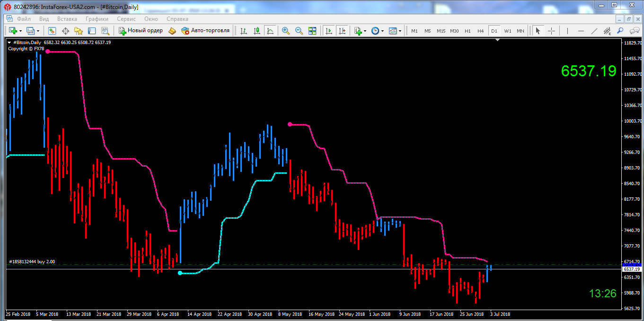Image resolution: width=644 pixels, height=321 pixels.
Task: Open the Окно menu
Action: (151, 19)
